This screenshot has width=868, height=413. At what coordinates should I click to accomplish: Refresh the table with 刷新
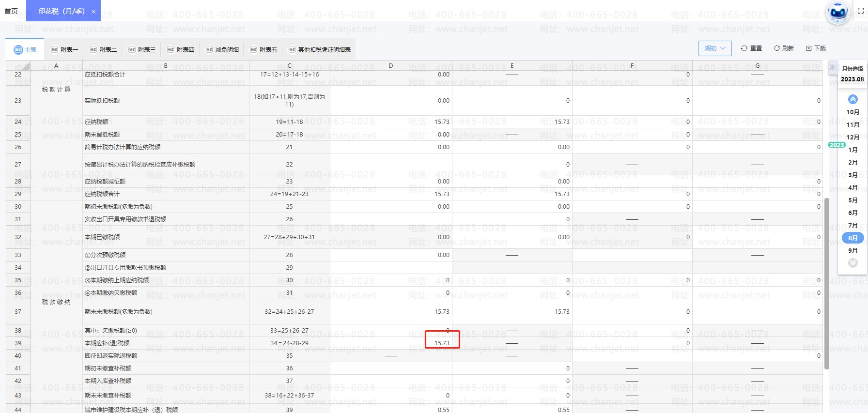coord(784,48)
